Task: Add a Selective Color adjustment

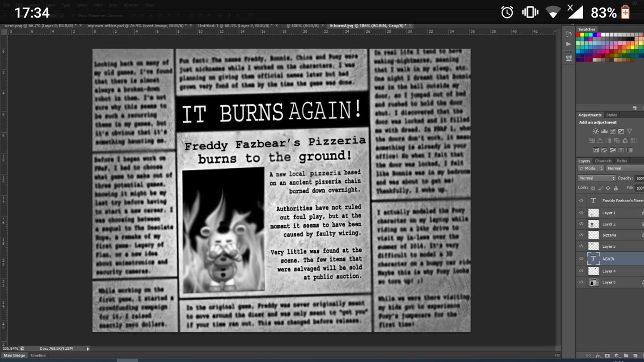Action: pos(621,150)
